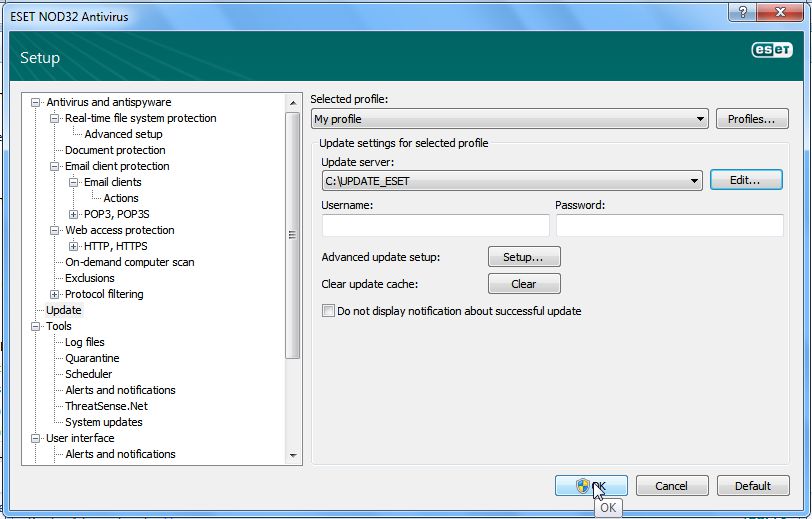Image resolution: width=812 pixels, height=519 pixels.
Task: Click the Cancel button
Action: click(x=672, y=486)
